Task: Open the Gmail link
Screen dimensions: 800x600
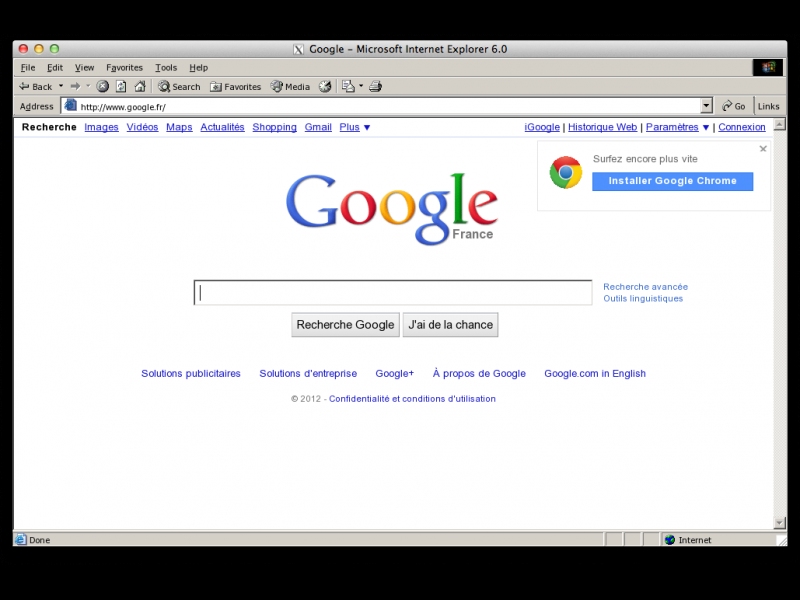Action: tap(318, 127)
